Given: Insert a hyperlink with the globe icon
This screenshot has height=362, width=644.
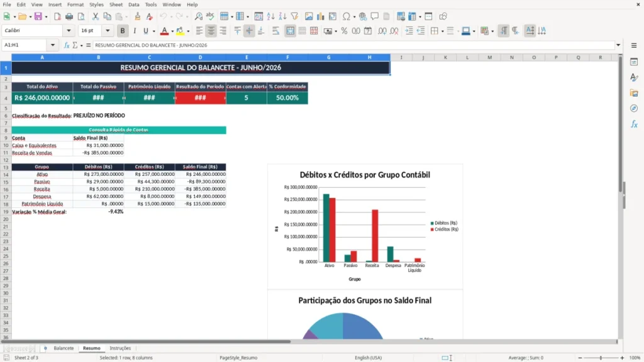Looking at the screenshot, I should tap(363, 16).
